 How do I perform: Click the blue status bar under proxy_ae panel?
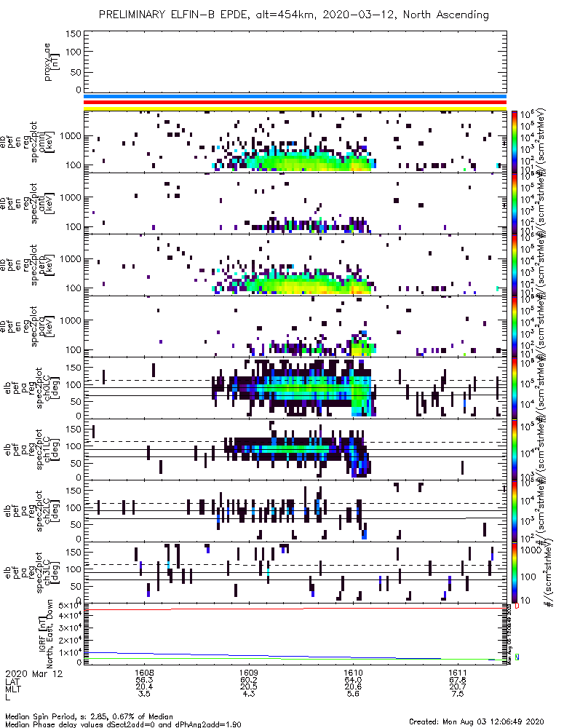(295, 97)
